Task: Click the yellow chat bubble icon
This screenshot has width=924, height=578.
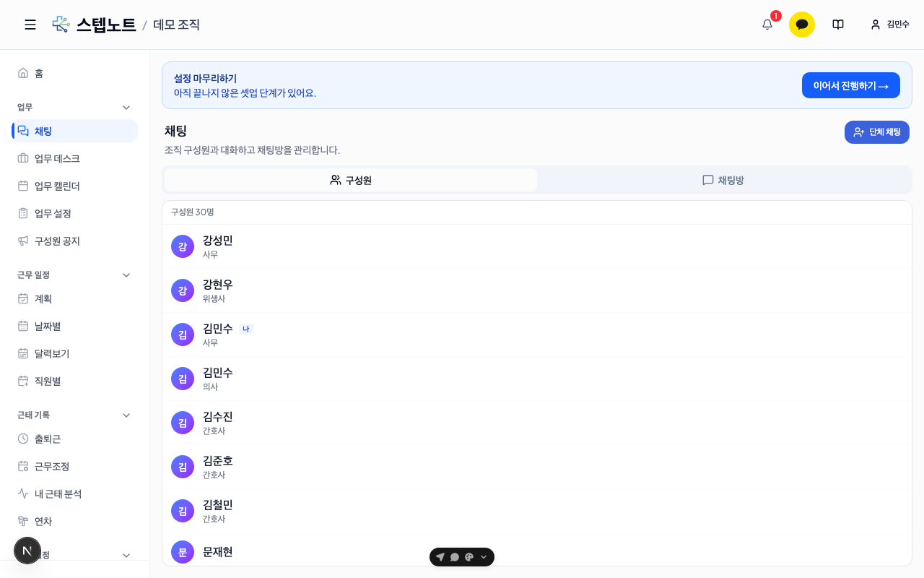Action: pos(802,25)
